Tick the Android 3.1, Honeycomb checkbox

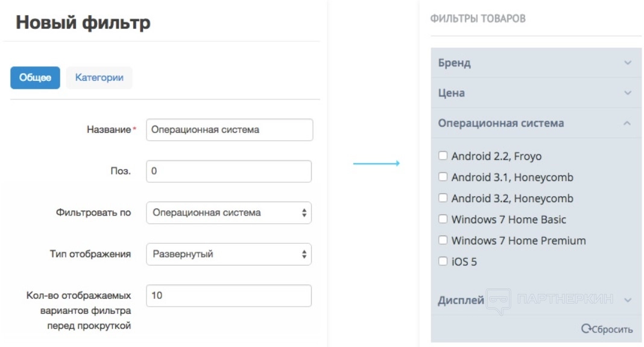click(x=443, y=177)
